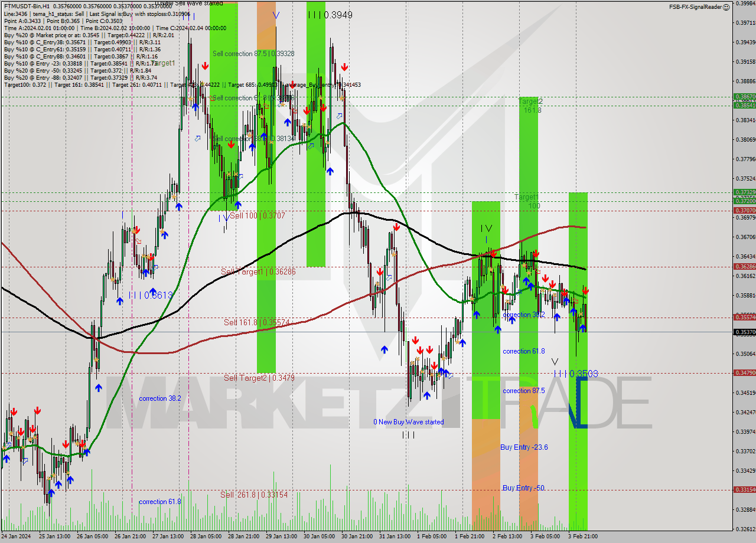Click the 'Buy Entry -50' label

click(523, 488)
